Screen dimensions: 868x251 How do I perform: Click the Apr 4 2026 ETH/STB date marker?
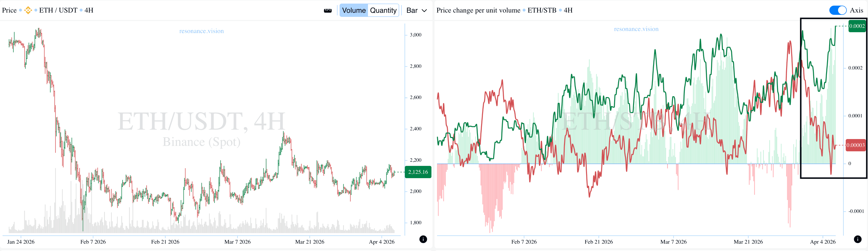pyautogui.click(x=822, y=242)
